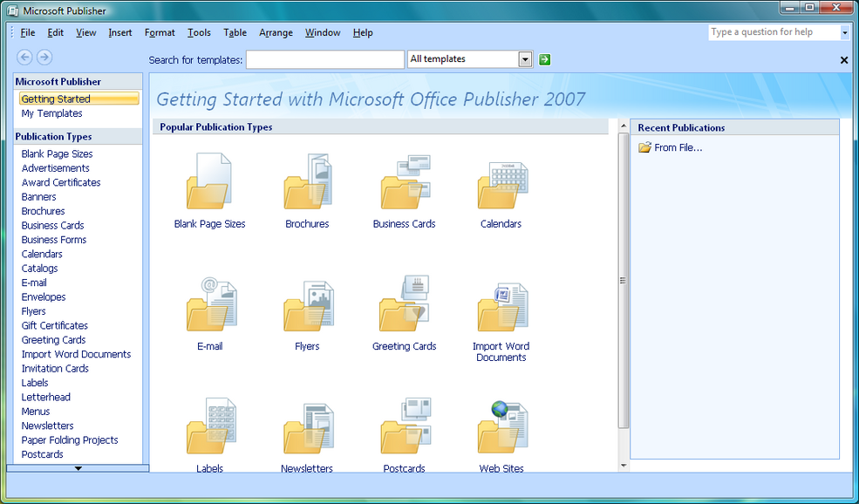Open the Tools menu
859x504 pixels.
tap(199, 33)
